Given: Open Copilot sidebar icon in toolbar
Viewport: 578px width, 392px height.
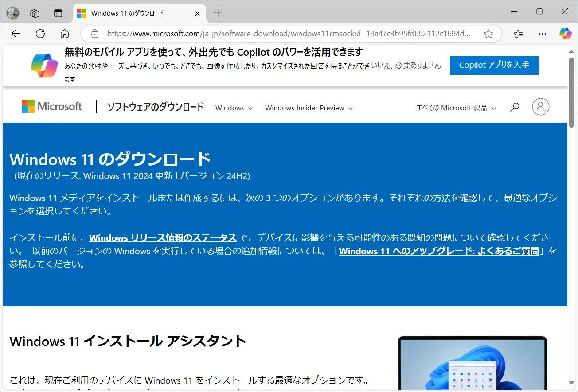Looking at the screenshot, I should pyautogui.click(x=565, y=34).
